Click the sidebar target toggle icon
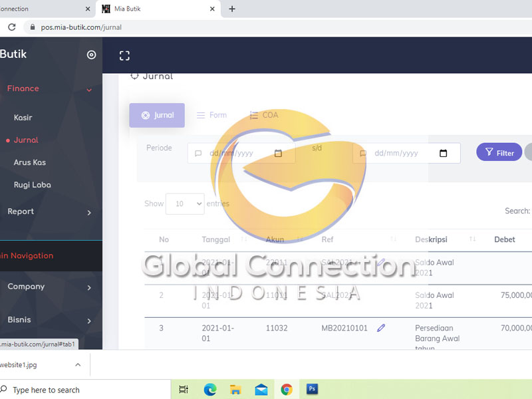 coord(92,55)
